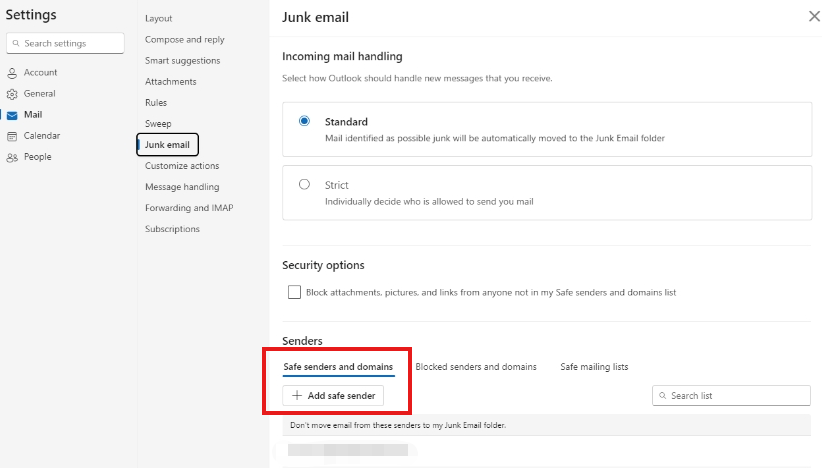Click the Search settings input field

click(x=65, y=43)
